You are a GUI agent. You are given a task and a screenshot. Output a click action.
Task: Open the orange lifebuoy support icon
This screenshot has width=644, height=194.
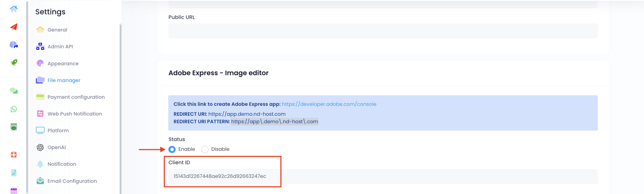14,155
